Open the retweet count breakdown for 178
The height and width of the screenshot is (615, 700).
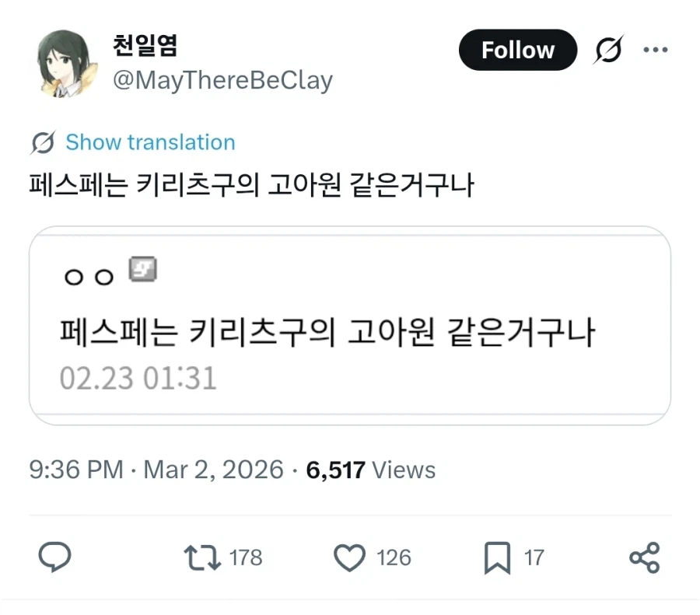[x=245, y=557]
